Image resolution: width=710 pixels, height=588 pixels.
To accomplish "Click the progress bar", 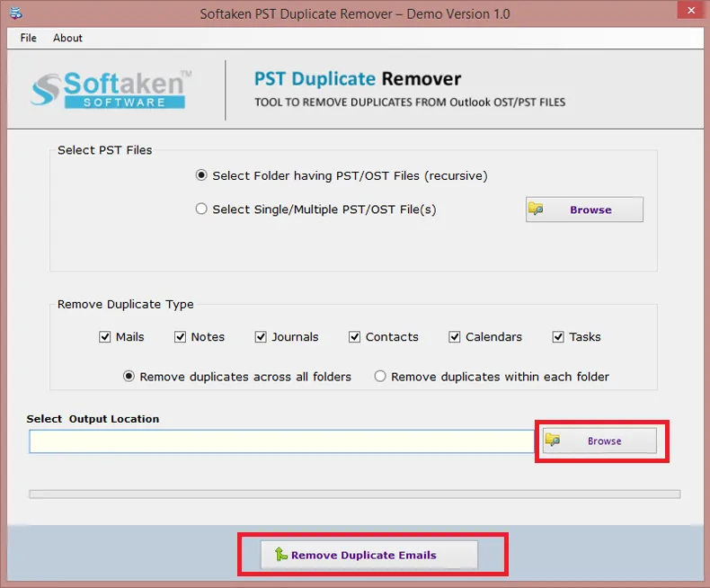I will pos(354,494).
